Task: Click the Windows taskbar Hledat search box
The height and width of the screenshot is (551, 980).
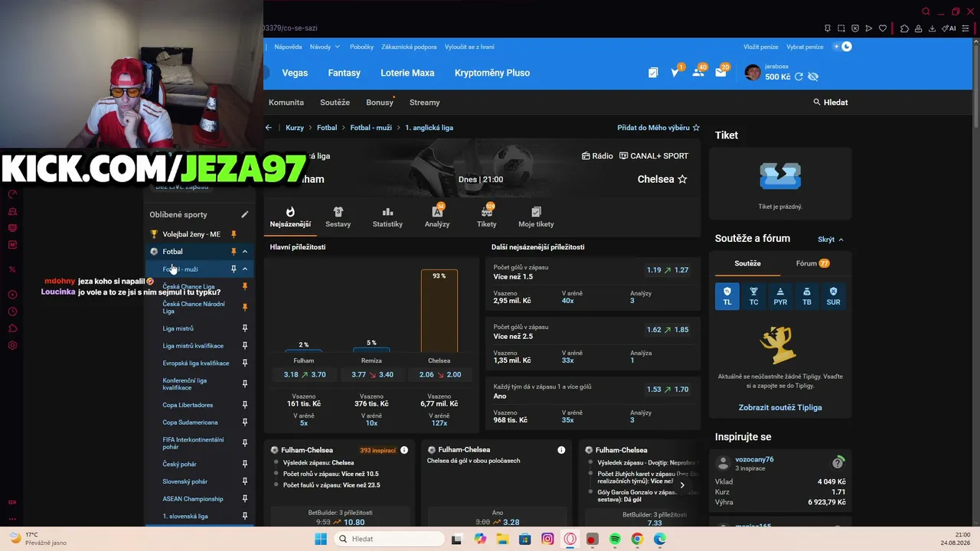Action: (x=390, y=539)
